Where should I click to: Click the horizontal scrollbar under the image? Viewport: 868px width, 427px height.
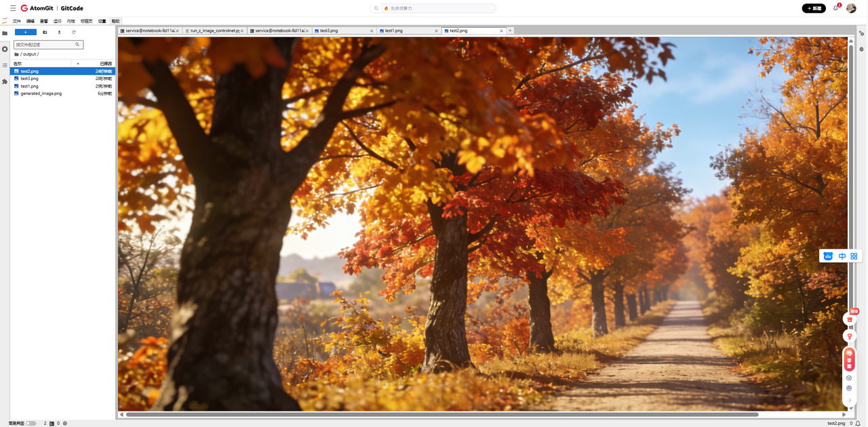click(441, 414)
